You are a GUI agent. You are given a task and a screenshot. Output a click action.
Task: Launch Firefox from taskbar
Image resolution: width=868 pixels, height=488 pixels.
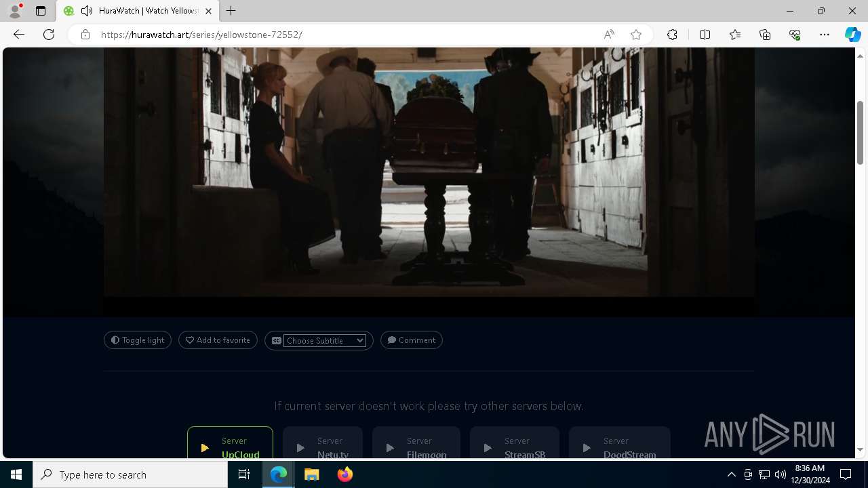pyautogui.click(x=345, y=474)
